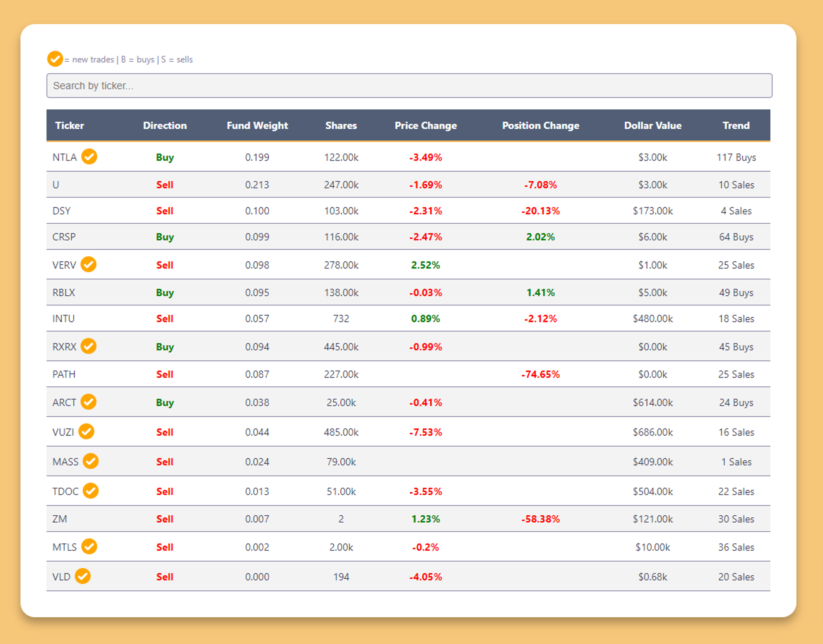Click fund weight 0.199 for NTLA

257,158
